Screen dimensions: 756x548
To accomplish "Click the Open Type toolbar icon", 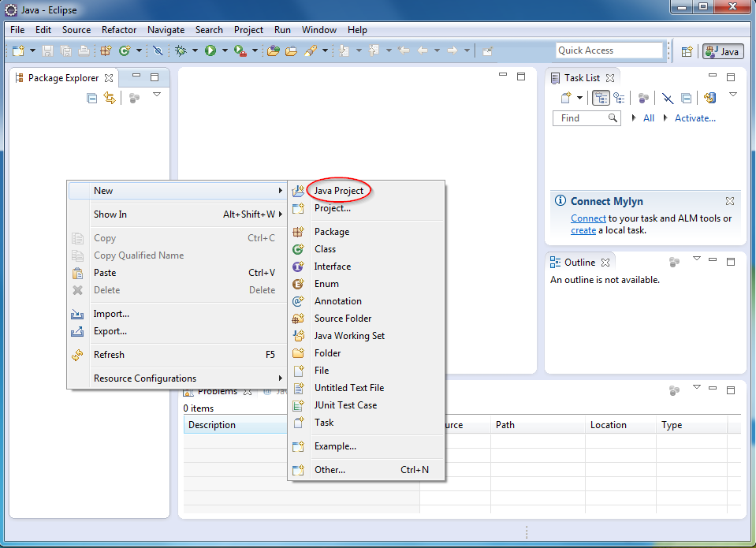I will pos(272,50).
